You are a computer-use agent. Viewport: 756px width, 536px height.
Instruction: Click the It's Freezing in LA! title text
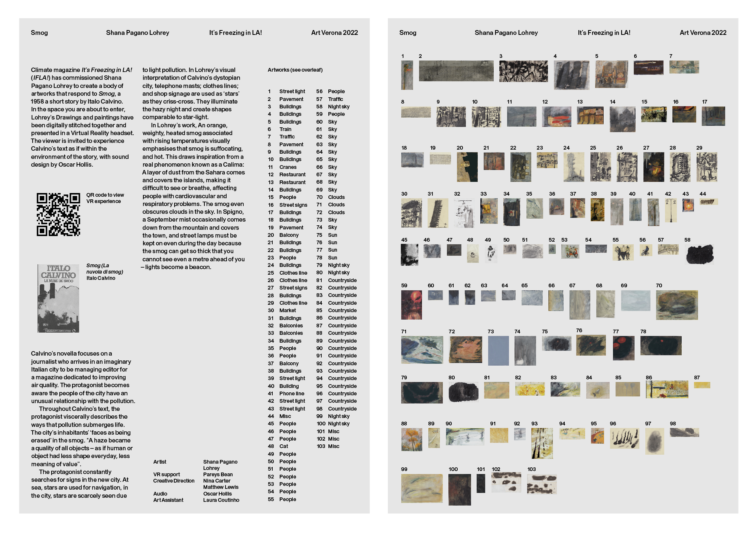pyautogui.click(x=235, y=33)
